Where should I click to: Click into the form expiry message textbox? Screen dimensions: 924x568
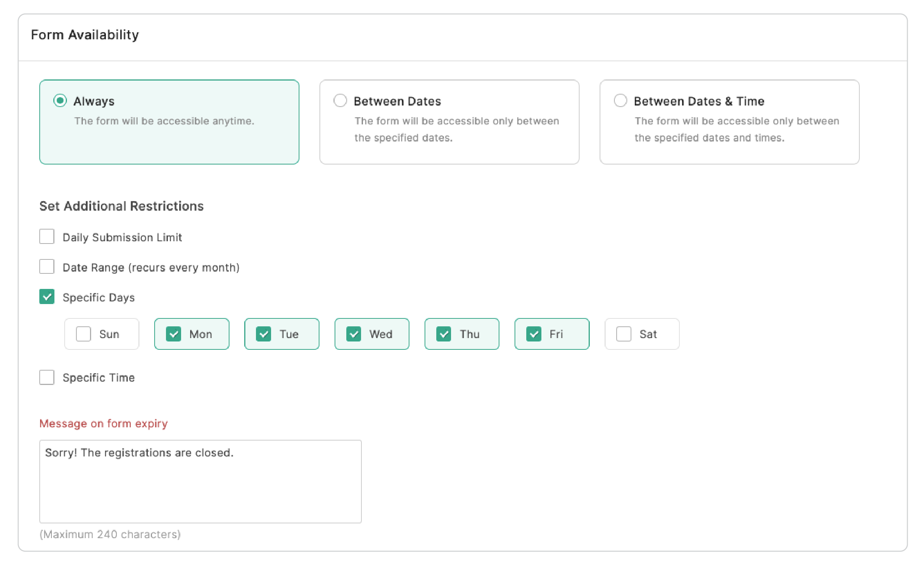[x=200, y=481]
